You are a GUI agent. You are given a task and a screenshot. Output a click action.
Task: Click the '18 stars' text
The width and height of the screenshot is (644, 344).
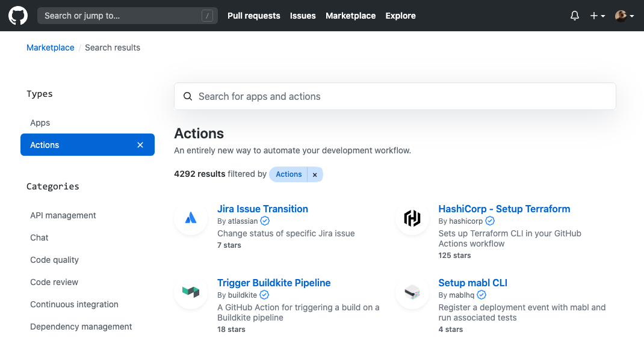[231, 329]
